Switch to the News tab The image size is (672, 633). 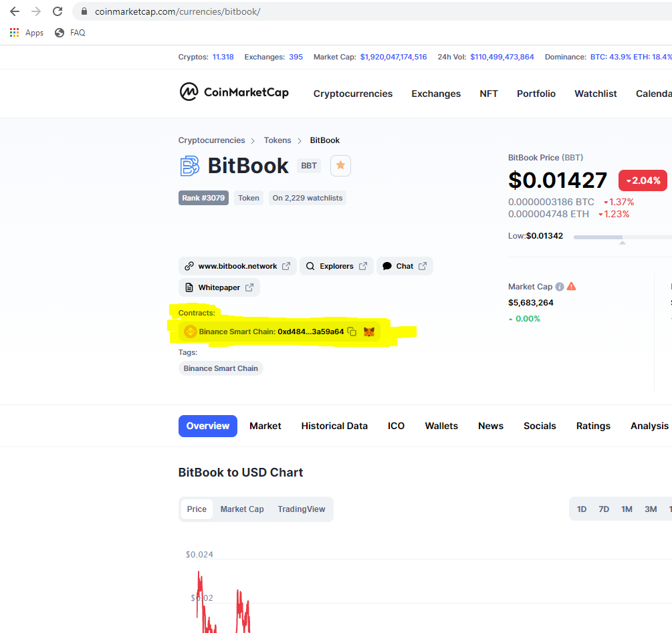491,426
